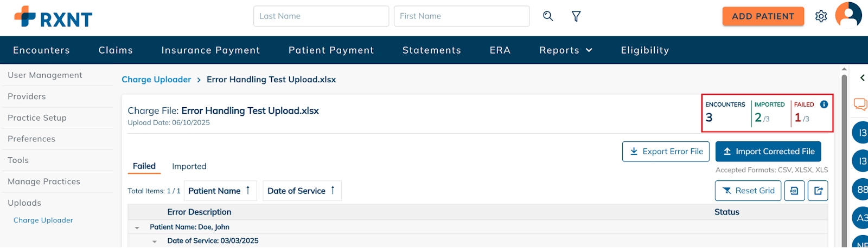This screenshot has width=868, height=248.
Task: Switch to the Imported tab
Action: (189, 166)
